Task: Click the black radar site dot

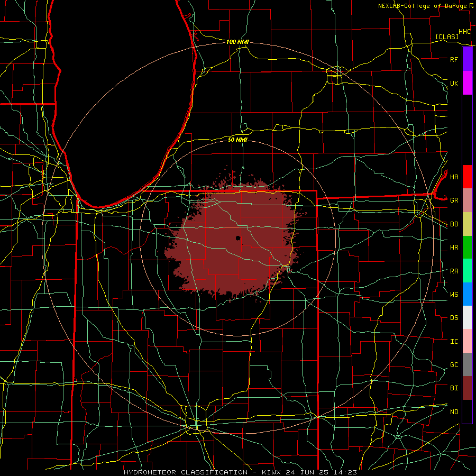Action: click(x=238, y=238)
